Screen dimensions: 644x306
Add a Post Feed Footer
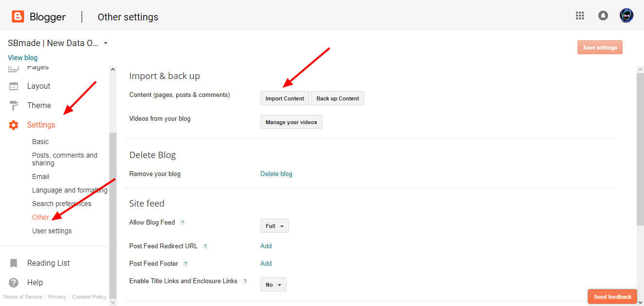[x=266, y=264]
